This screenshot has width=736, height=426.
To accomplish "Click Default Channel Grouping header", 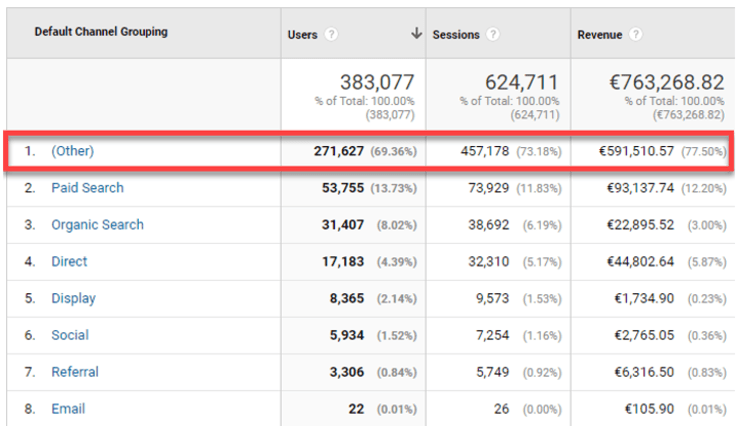I will 101,32.
